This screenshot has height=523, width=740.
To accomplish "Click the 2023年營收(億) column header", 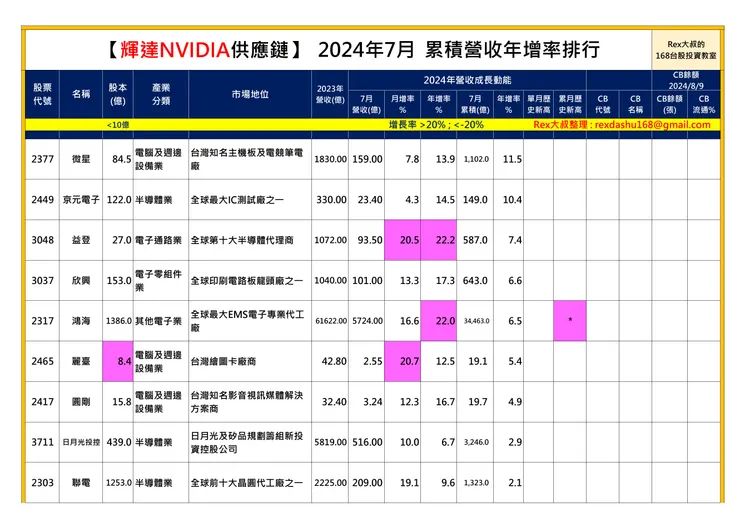I will [330, 94].
